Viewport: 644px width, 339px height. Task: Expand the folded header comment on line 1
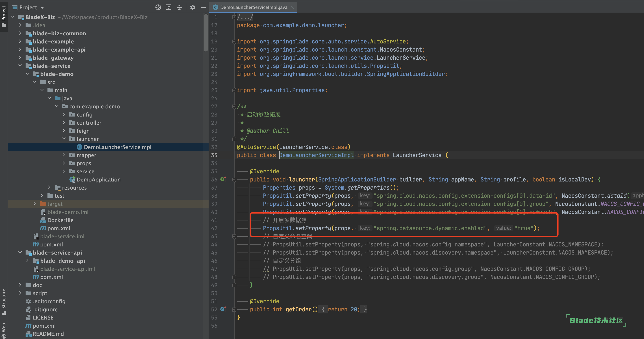[x=234, y=17]
